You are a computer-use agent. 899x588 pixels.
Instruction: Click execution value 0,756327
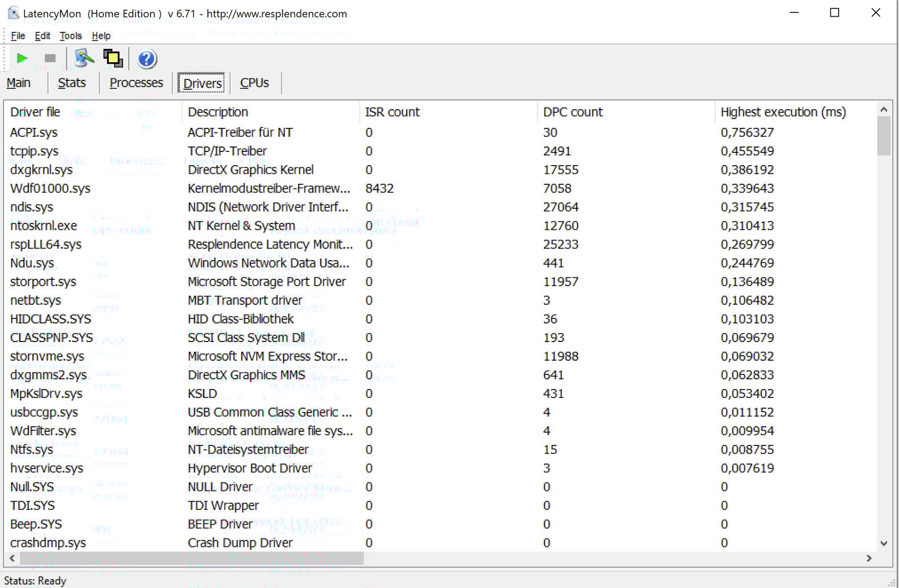[747, 132]
